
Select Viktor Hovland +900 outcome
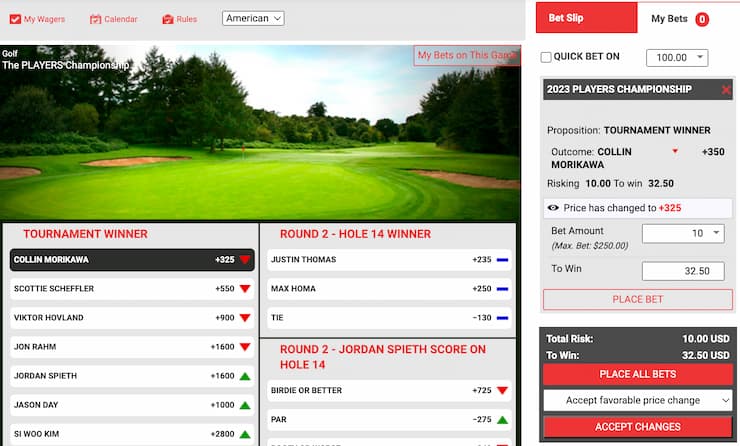132,318
